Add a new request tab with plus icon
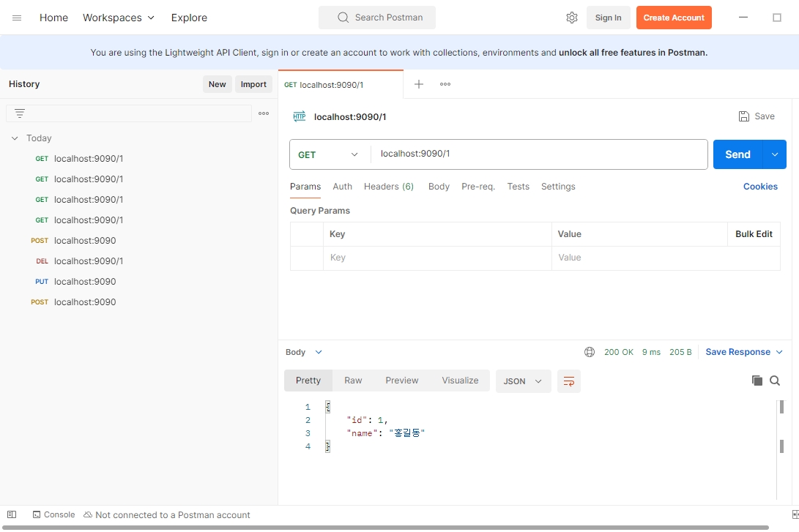Viewport: 799px width, 532px height. tap(418, 84)
